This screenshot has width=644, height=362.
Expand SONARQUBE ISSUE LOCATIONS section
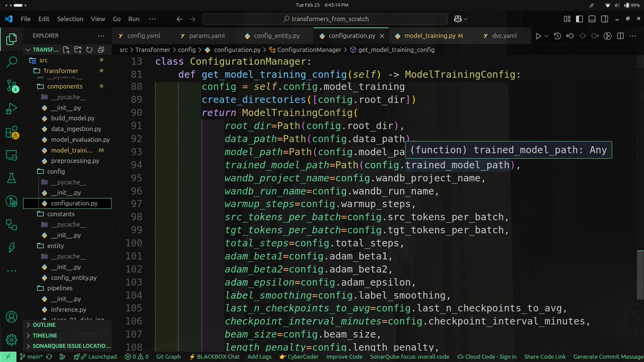[x=68, y=346]
